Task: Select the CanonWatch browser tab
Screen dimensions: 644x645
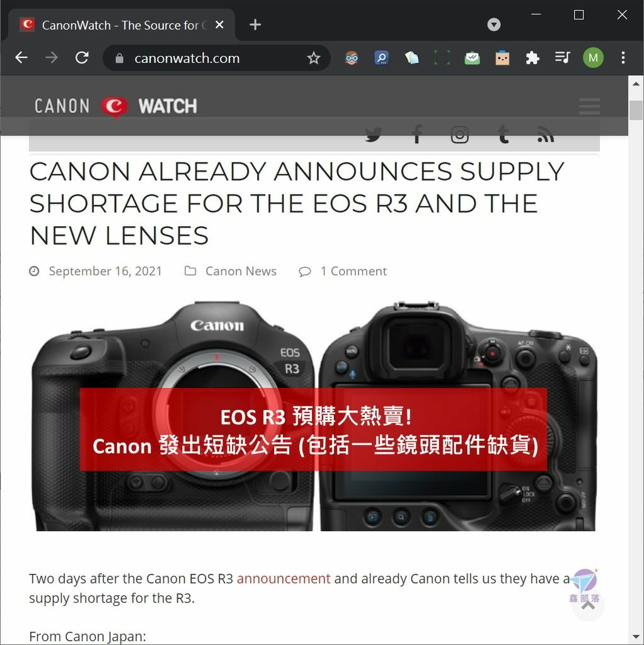Action: point(122,25)
